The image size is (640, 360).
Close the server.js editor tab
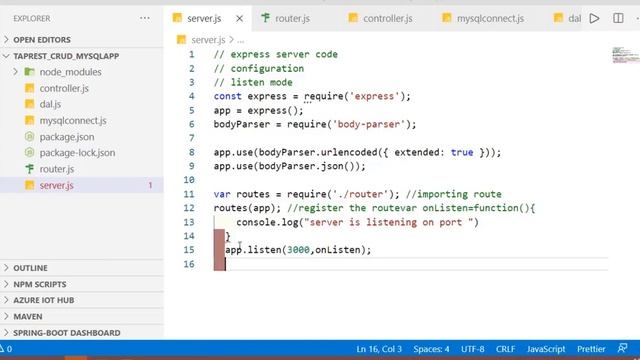pos(240,18)
